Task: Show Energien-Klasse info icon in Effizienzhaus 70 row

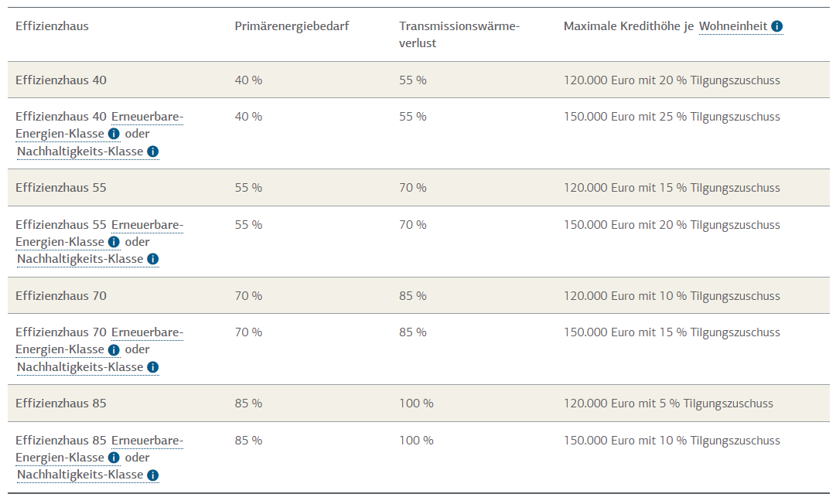Action: coord(114,350)
